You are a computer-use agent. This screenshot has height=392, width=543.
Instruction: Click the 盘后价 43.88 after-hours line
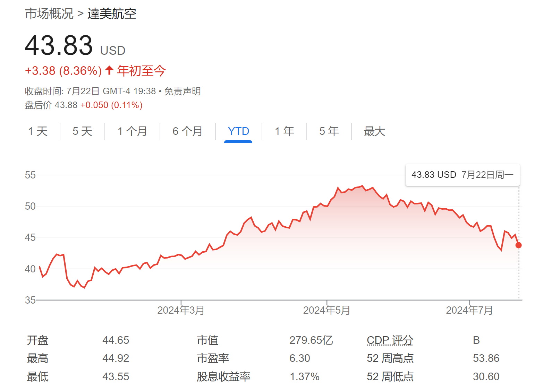click(x=84, y=105)
